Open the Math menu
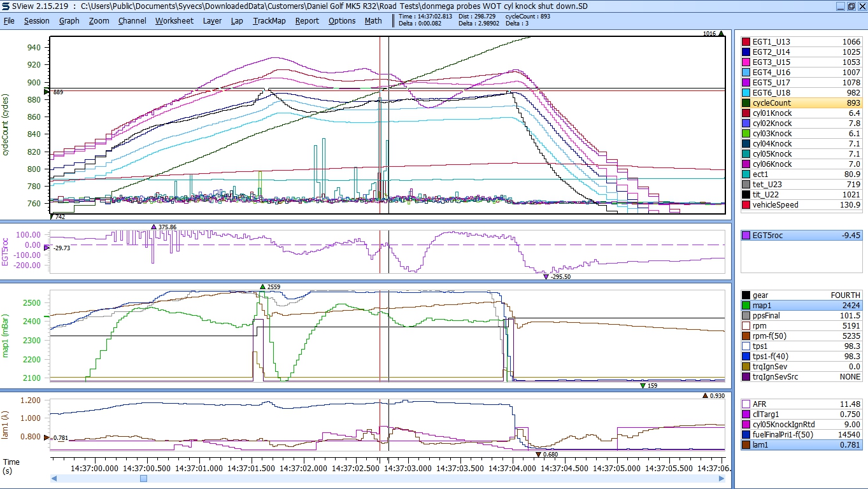The height and width of the screenshot is (489, 868). [x=373, y=20]
